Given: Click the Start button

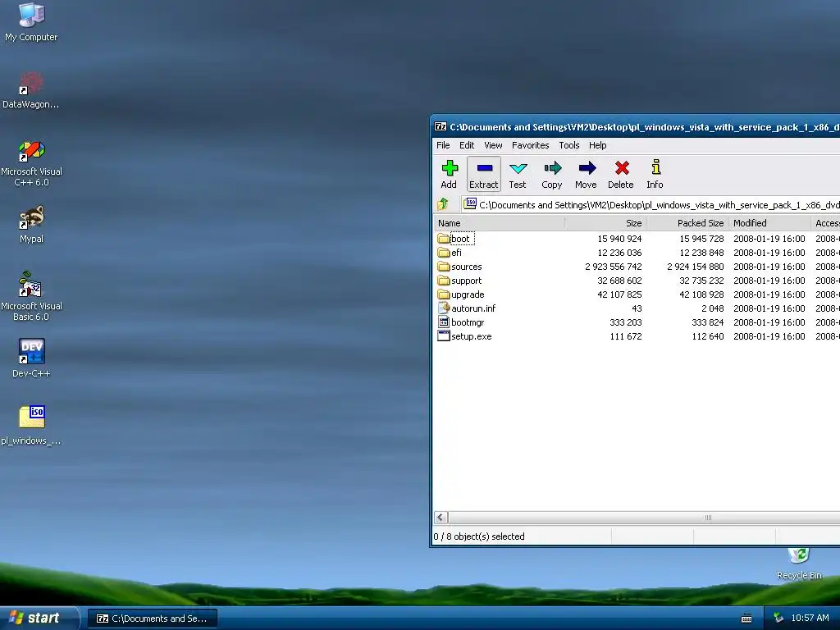Looking at the screenshot, I should click(39, 619).
